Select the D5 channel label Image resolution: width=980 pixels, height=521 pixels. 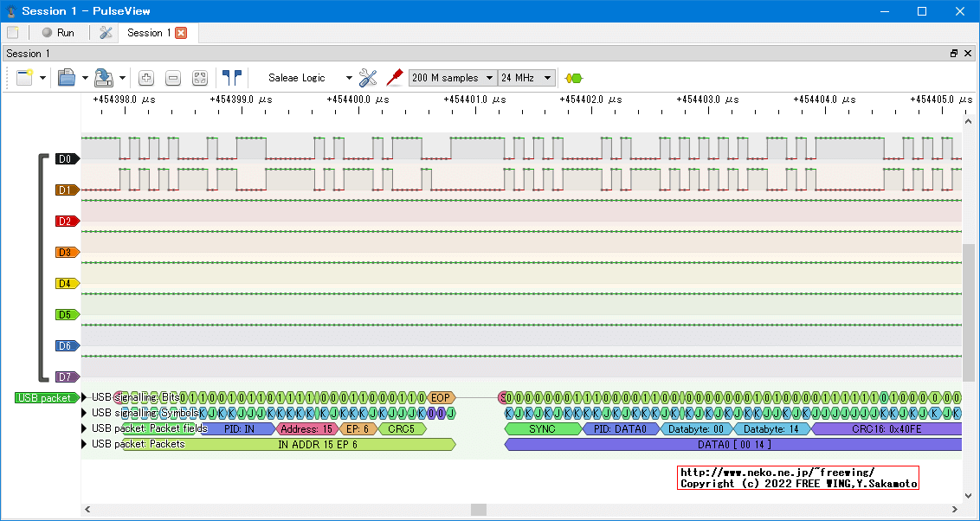[x=67, y=315]
